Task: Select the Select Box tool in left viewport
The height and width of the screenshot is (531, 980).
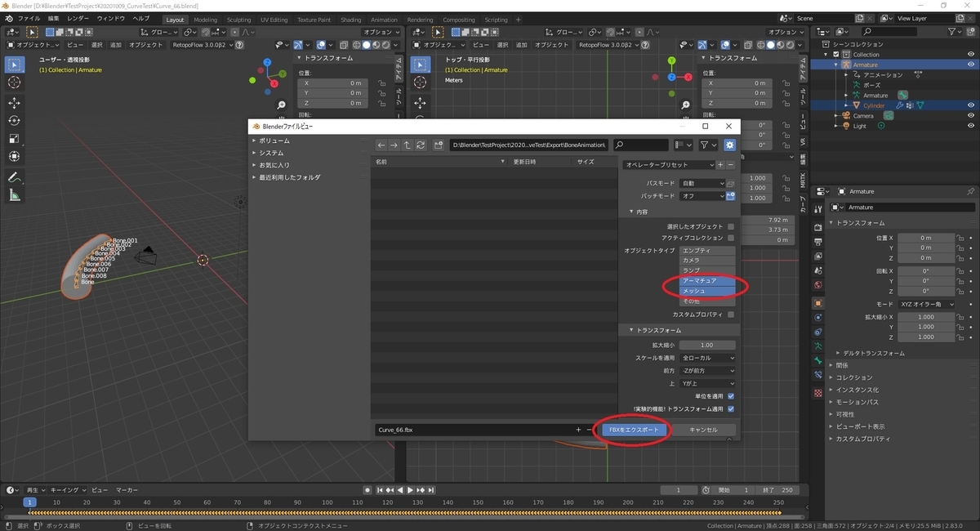Action: 14,65
